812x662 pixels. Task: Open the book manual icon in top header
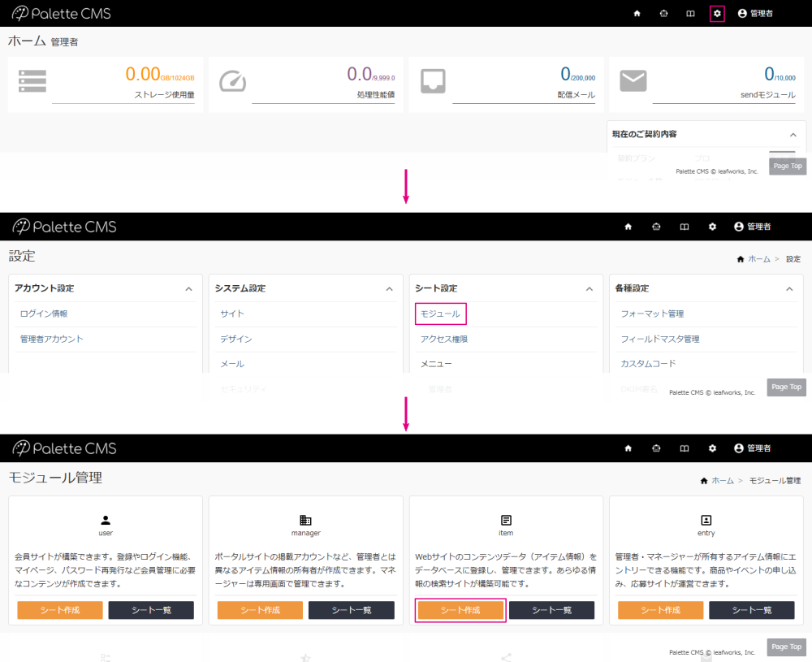tap(690, 14)
